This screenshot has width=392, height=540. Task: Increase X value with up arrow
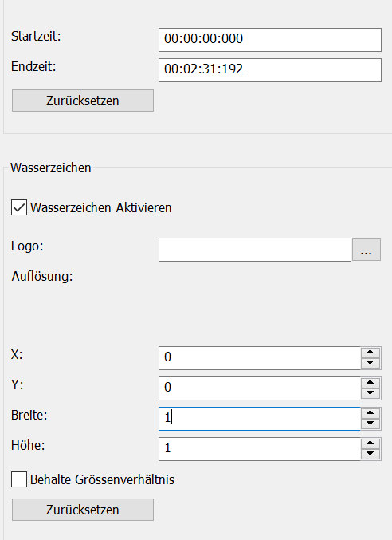click(370, 353)
